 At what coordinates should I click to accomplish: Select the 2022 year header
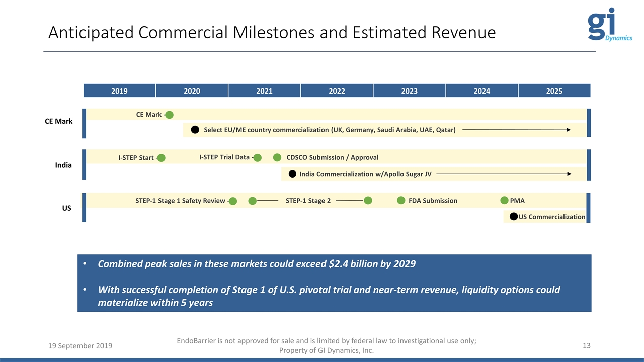(x=337, y=91)
